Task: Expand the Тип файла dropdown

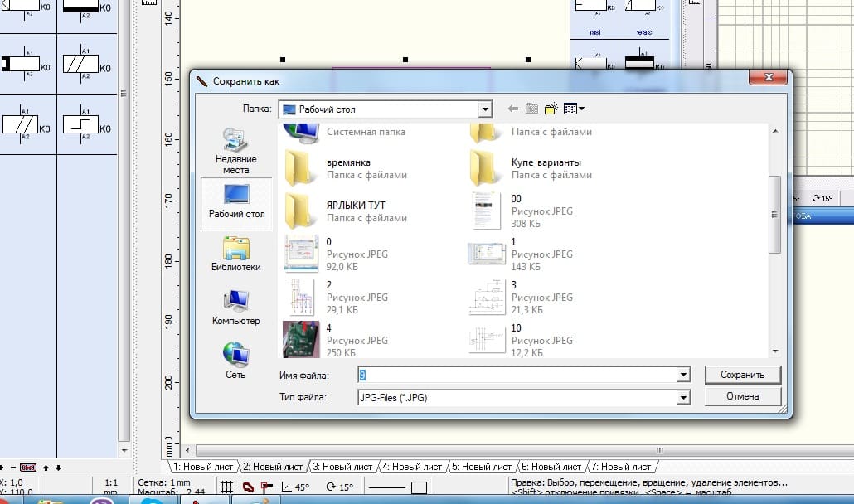Action: point(683,398)
